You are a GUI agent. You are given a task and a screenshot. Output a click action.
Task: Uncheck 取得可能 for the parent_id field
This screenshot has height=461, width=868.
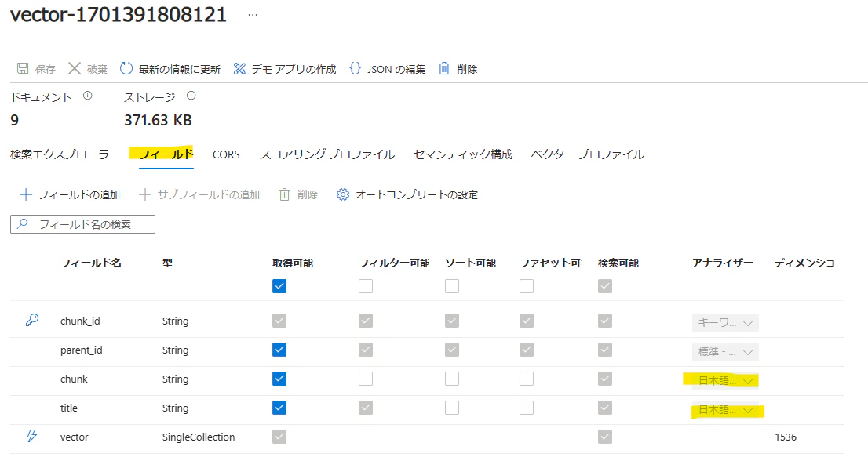(279, 350)
